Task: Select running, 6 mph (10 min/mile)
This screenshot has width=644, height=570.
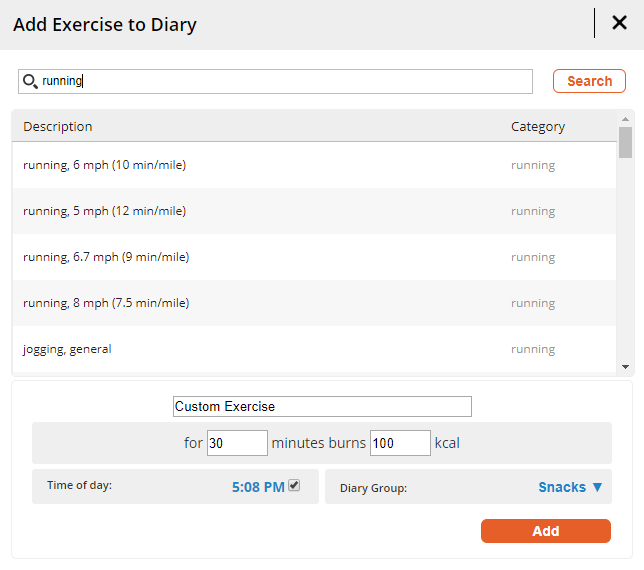Action: (x=105, y=165)
